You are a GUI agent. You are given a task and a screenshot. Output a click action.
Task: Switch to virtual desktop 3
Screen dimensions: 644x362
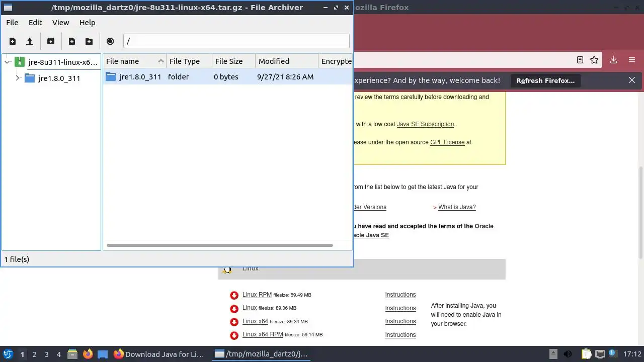[x=46, y=354]
